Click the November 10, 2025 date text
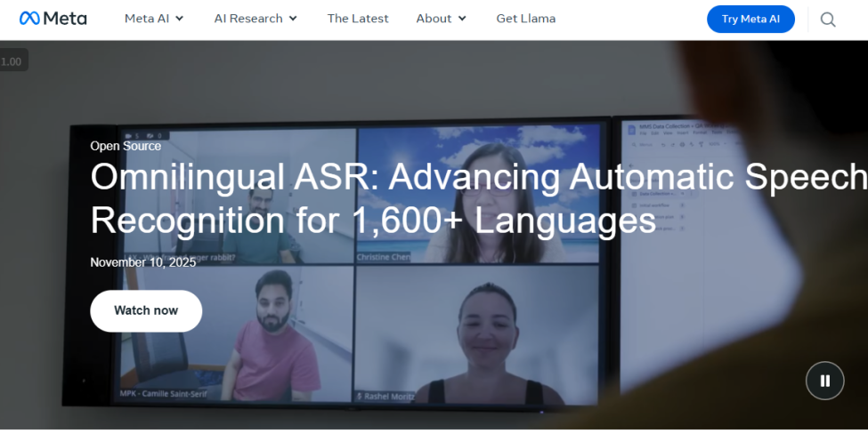The height and width of the screenshot is (434, 868). pos(142,262)
